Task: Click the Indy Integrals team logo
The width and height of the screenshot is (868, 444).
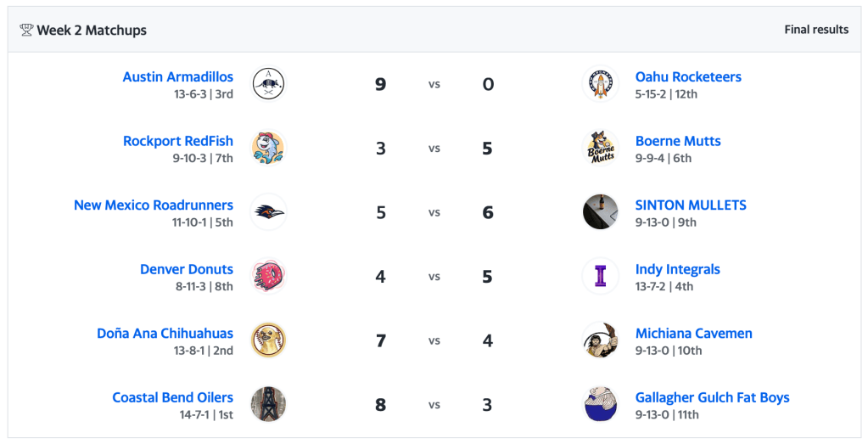Action: click(601, 276)
